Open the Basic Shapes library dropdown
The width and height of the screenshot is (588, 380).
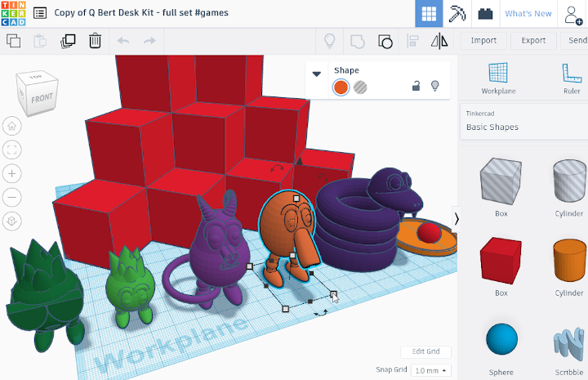click(x=523, y=122)
